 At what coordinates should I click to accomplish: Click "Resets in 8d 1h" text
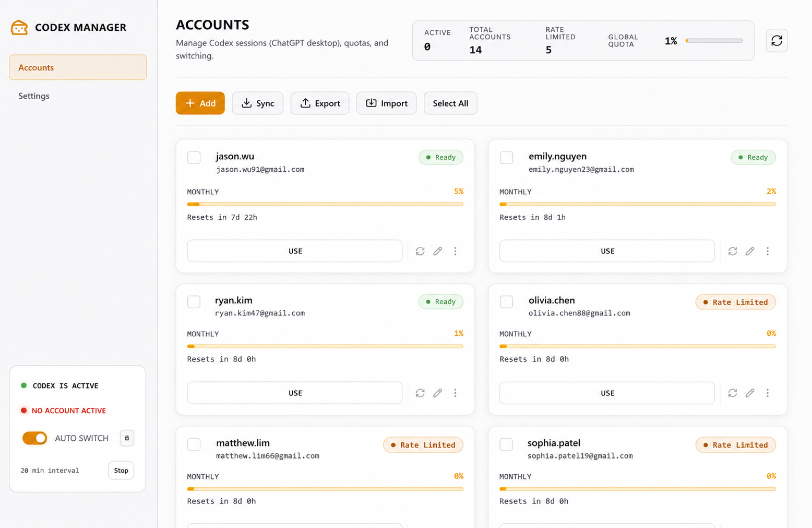(532, 217)
